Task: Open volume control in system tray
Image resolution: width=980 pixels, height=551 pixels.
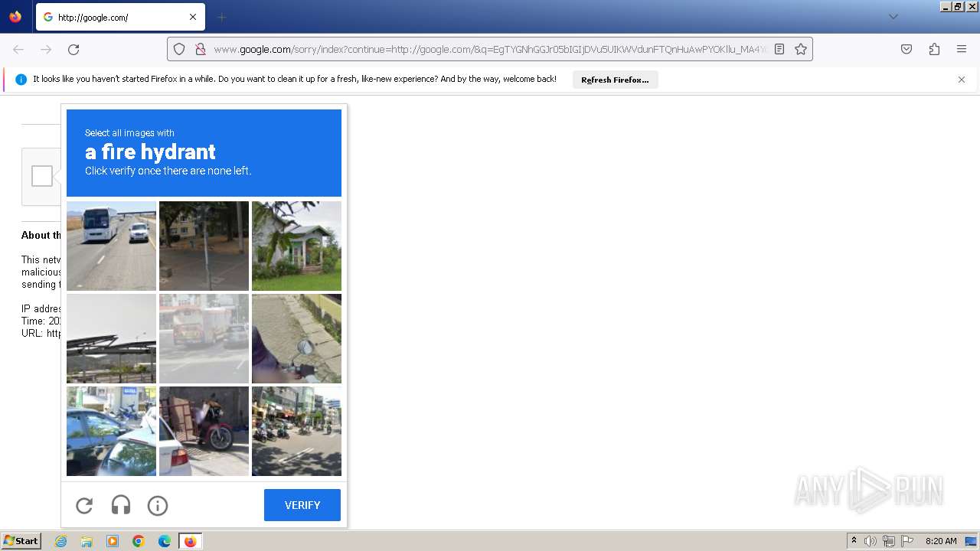Action: click(x=871, y=541)
